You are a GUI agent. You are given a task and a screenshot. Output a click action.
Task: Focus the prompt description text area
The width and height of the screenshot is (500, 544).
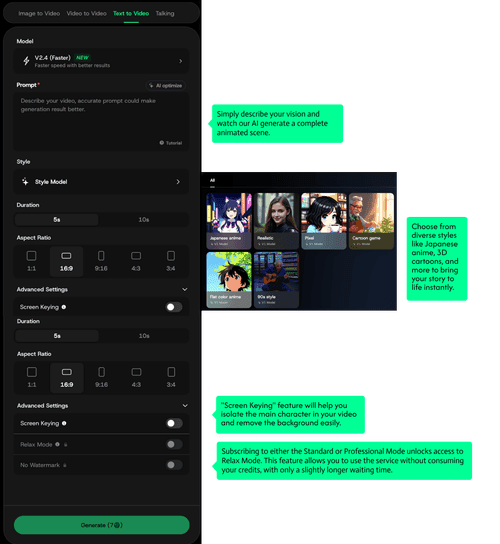coord(101,121)
